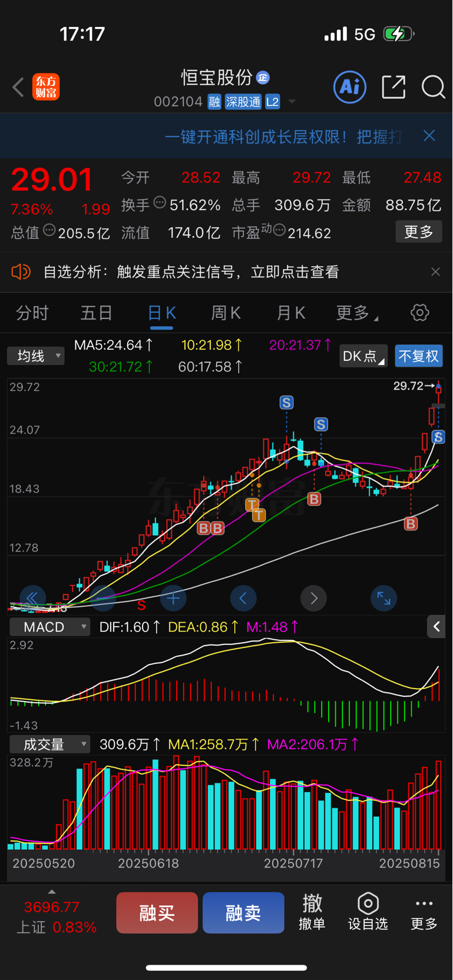The height and width of the screenshot is (980, 453).
Task: Open the 更多 chart period dropdown
Action: click(x=357, y=313)
